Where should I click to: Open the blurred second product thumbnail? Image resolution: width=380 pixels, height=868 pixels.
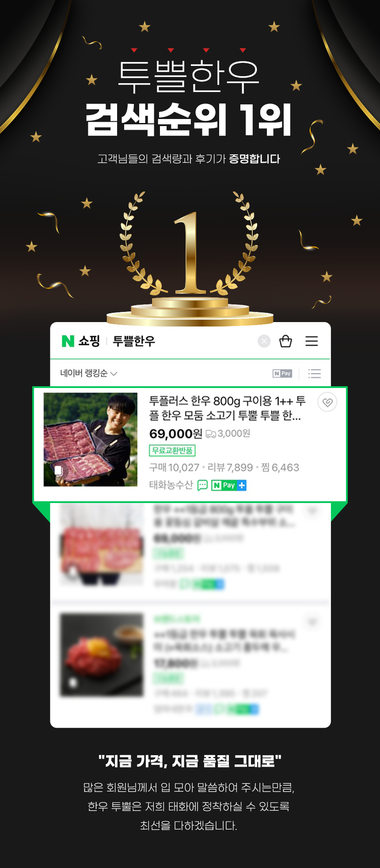pyautogui.click(x=102, y=545)
